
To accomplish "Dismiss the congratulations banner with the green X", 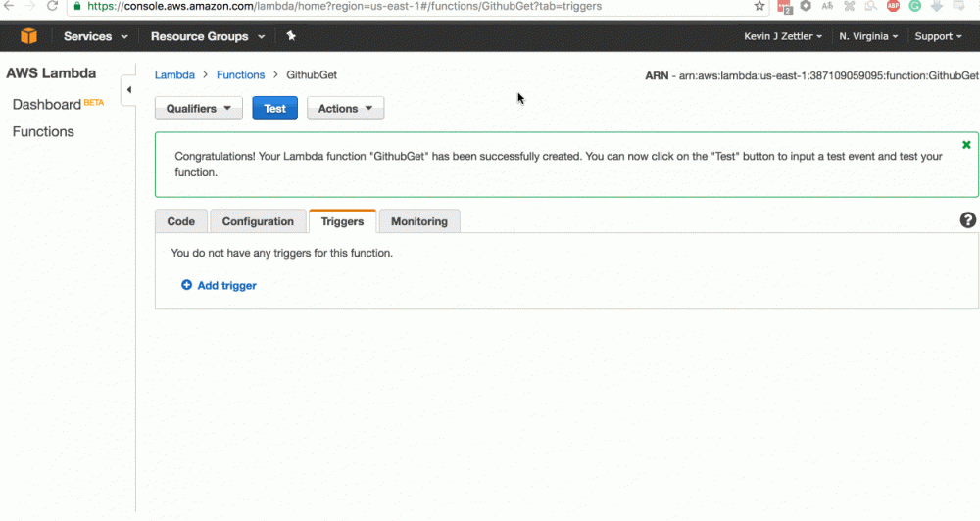I will (966, 144).
